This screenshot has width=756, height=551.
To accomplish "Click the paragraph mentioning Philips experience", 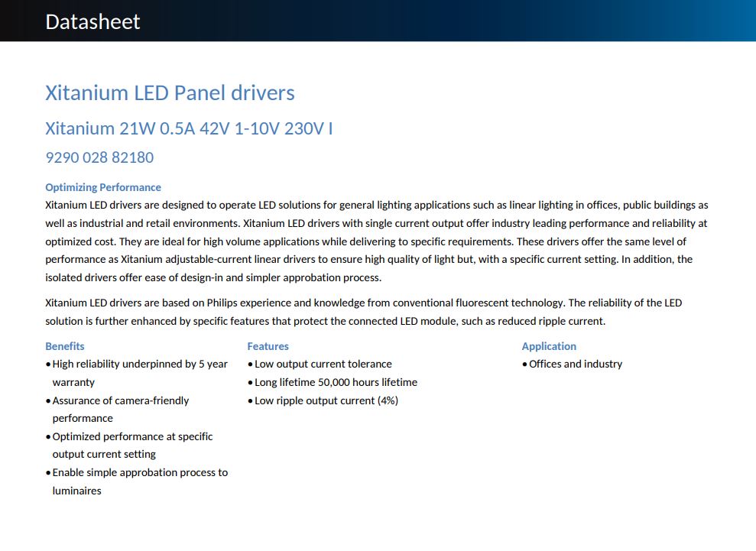I will point(364,312).
